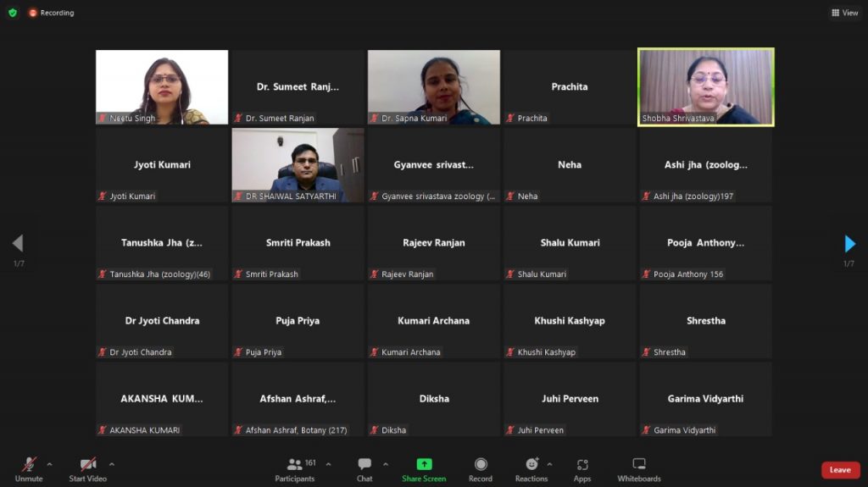Expand the arrow next to Chat

pos(386,464)
